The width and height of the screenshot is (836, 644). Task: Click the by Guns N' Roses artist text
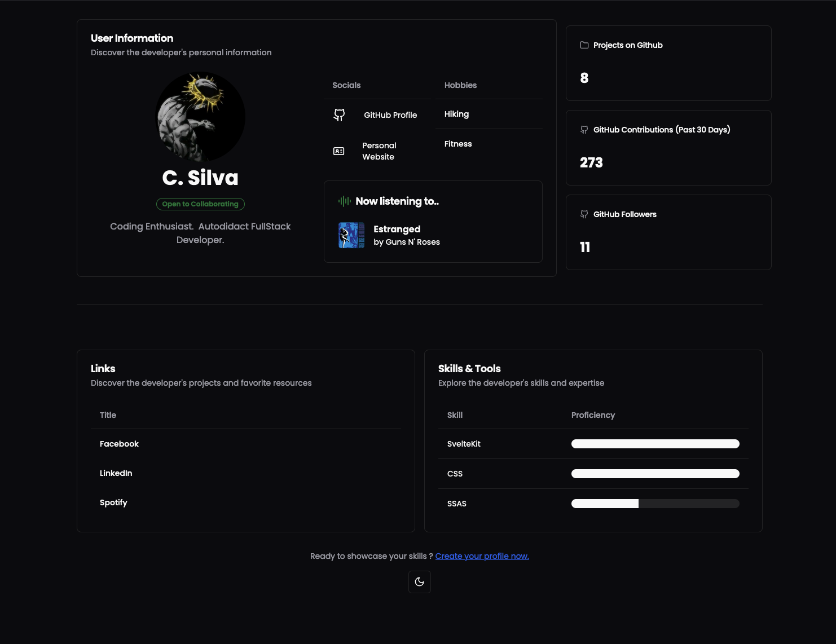[407, 242]
